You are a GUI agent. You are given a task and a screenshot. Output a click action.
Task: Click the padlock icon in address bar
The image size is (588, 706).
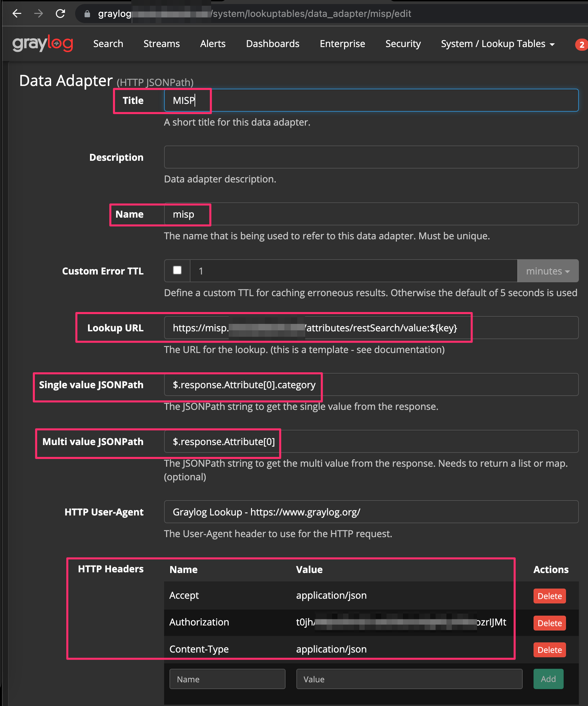point(87,14)
